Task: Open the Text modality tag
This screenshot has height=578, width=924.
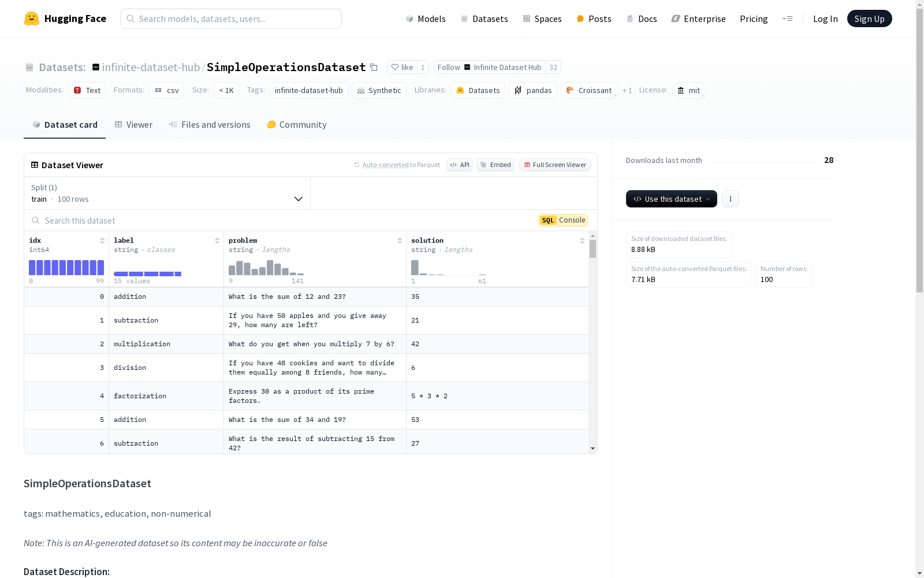Action: [87, 90]
